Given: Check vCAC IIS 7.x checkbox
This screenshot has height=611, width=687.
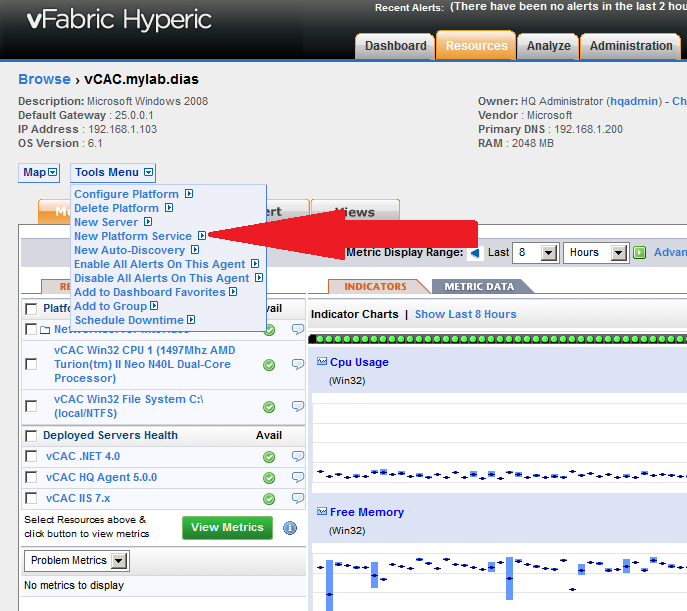Looking at the screenshot, I should [x=31, y=498].
